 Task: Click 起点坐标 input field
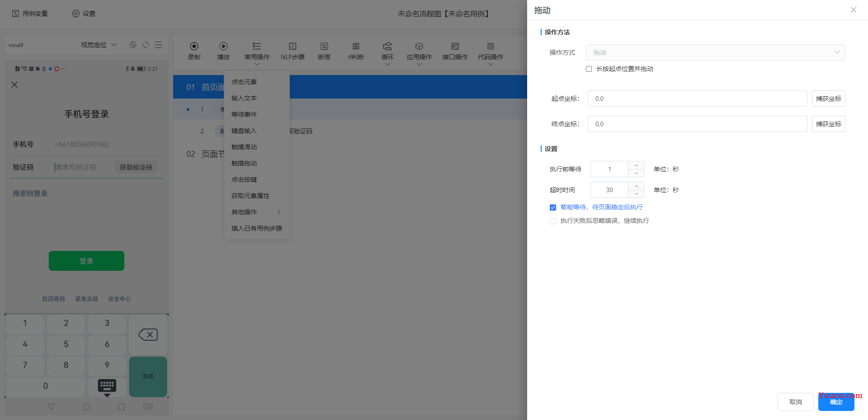pos(697,99)
